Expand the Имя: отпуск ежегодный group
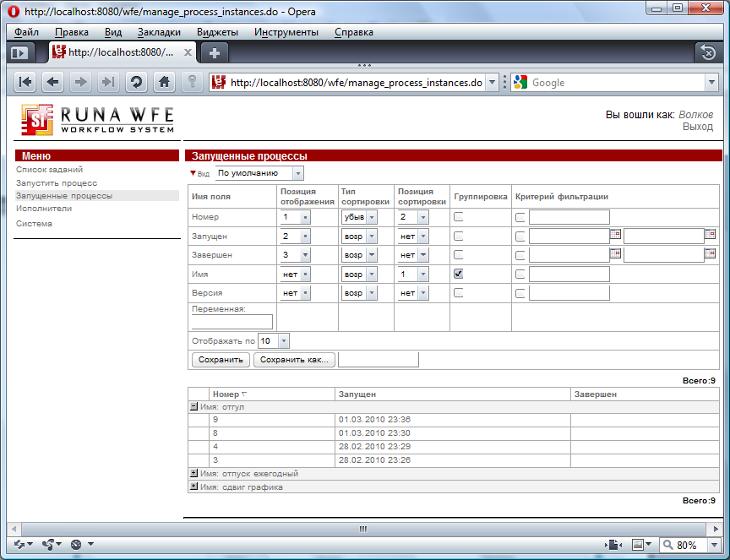 click(193, 473)
